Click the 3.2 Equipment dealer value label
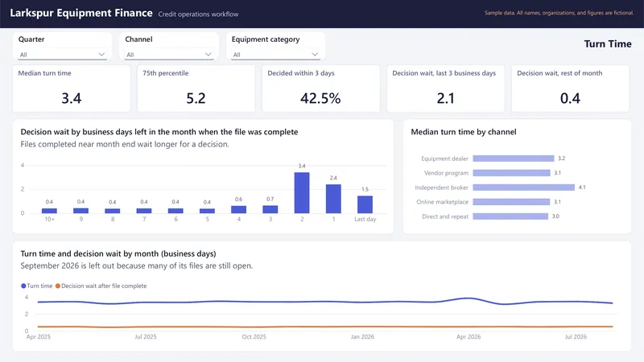This screenshot has width=644, height=362. (561, 158)
